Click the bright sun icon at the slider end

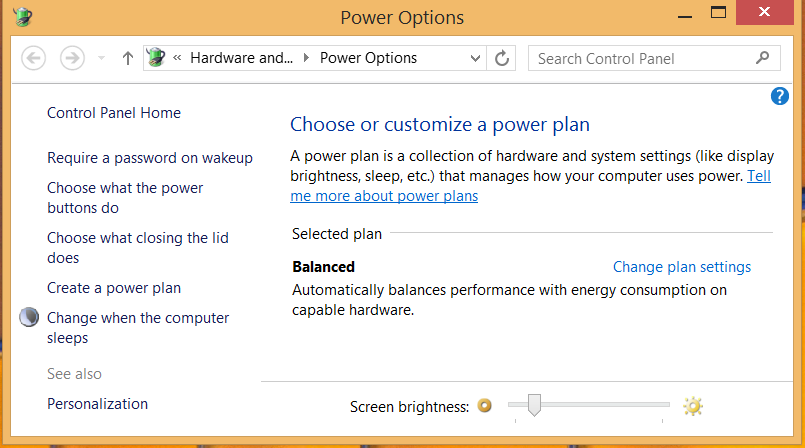[693, 406]
